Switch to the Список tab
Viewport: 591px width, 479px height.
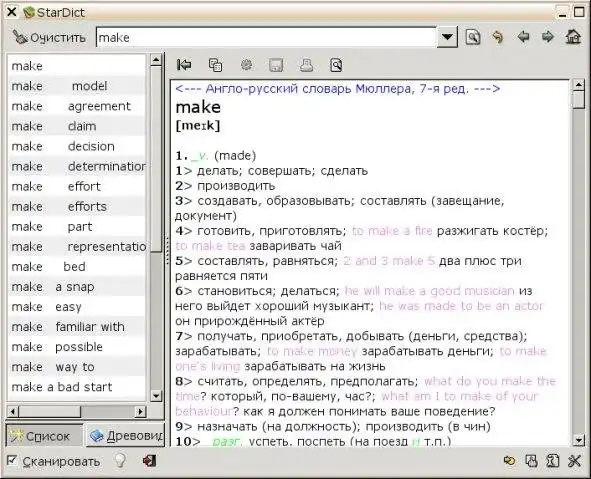44,436
